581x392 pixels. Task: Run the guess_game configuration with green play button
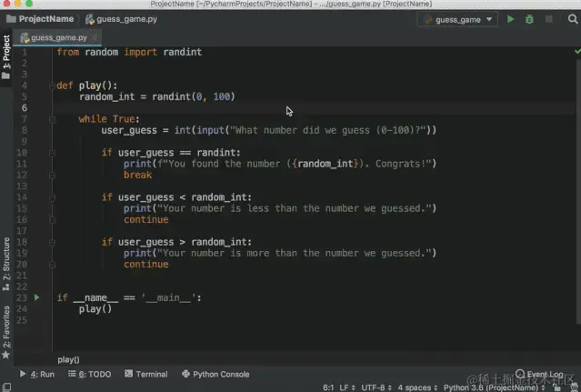click(511, 19)
